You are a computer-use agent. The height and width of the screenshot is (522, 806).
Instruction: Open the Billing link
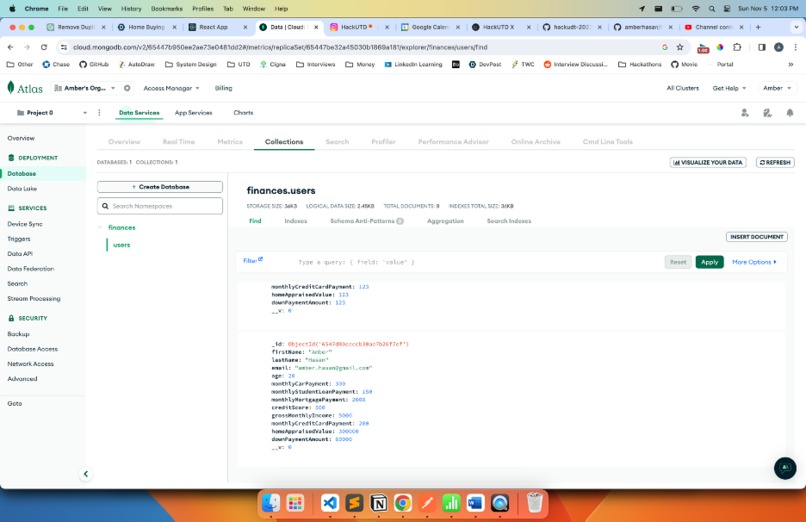pyautogui.click(x=223, y=88)
